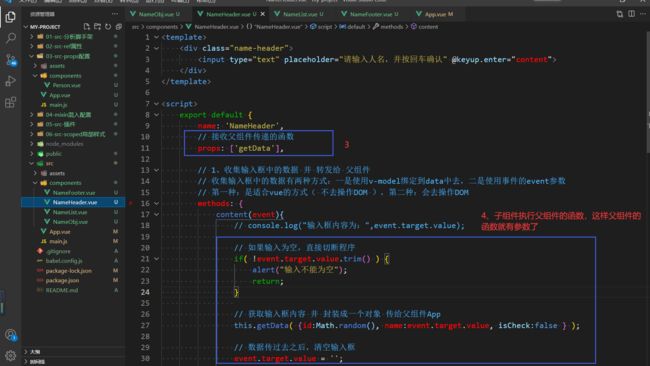The width and height of the screenshot is (650, 366).
Task: Switch to the NameList.vue tab
Action: (x=303, y=14)
